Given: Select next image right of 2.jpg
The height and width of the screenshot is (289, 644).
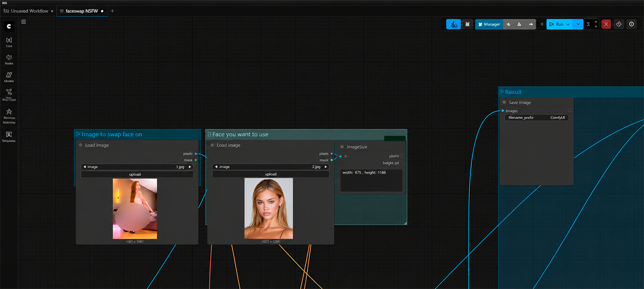Looking at the screenshot, I should click(326, 167).
